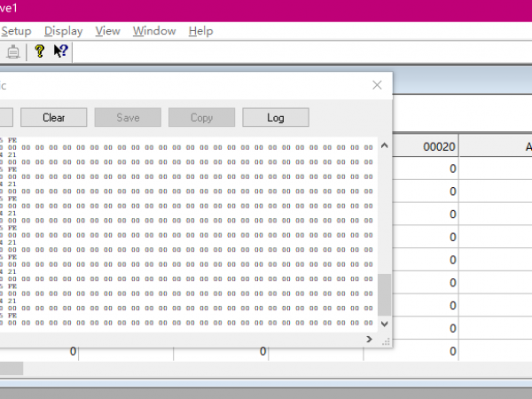Click the right arrow of the log's horizontal scrollbar
The image size is (532, 399).
[371, 339]
